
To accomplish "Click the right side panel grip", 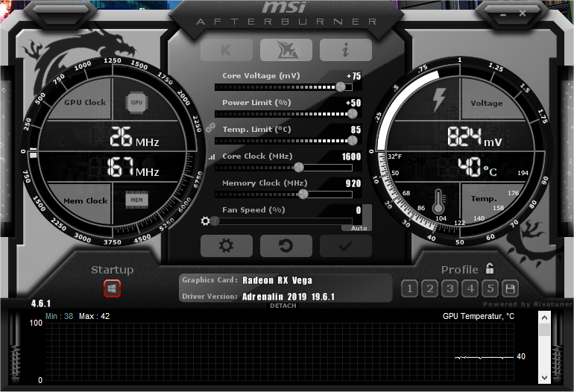I will [x=567, y=150].
